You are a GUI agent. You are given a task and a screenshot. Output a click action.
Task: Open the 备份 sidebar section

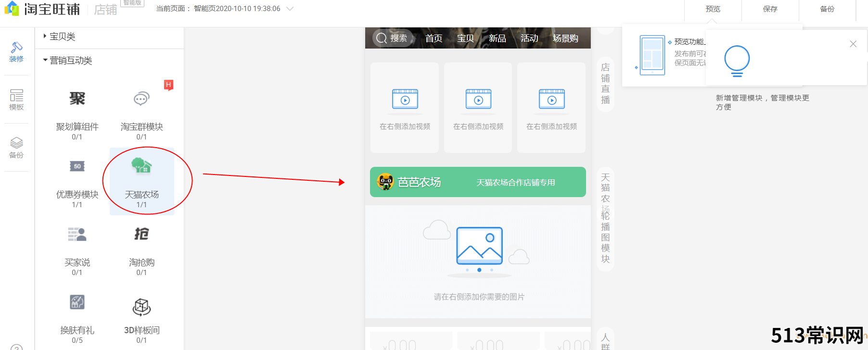tap(16, 148)
